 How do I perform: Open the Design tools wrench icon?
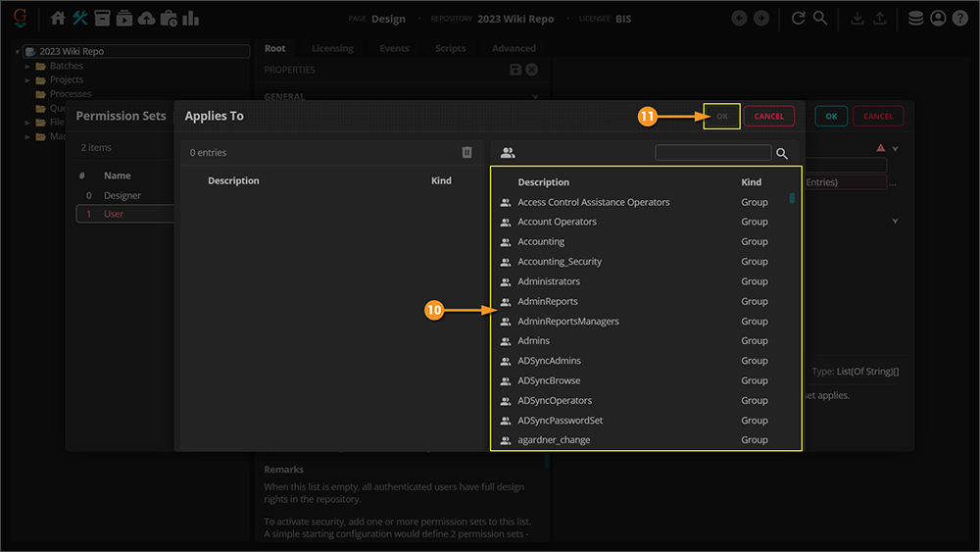80,19
